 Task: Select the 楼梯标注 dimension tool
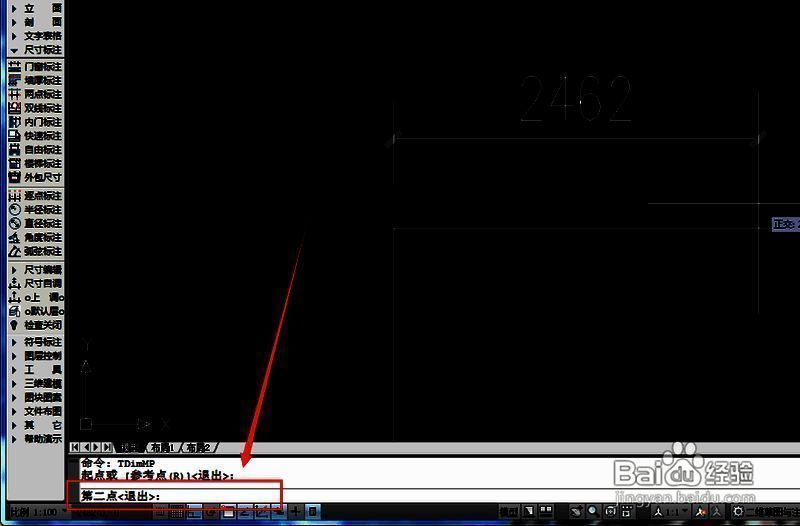click(x=35, y=163)
